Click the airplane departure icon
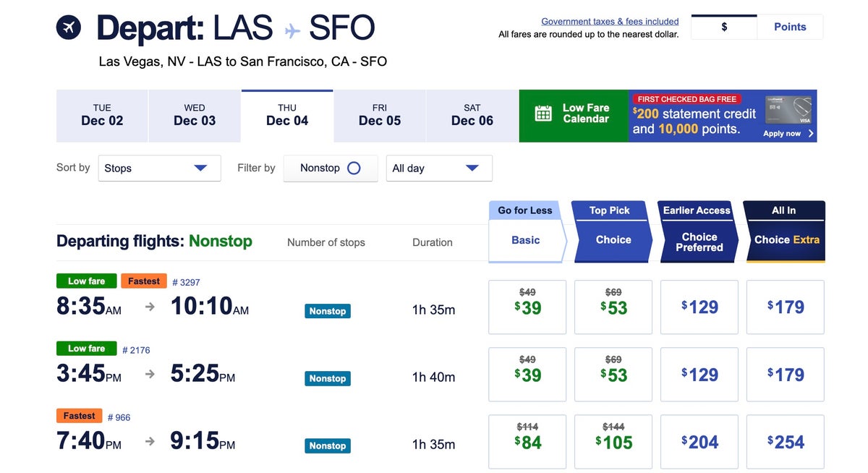868x473 pixels. [x=69, y=27]
